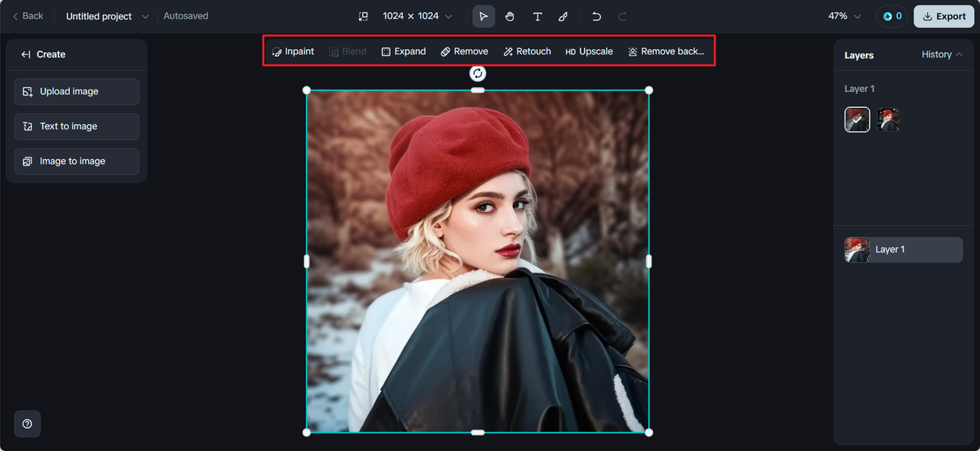This screenshot has height=451, width=980.
Task: Export the project
Action: 943,16
